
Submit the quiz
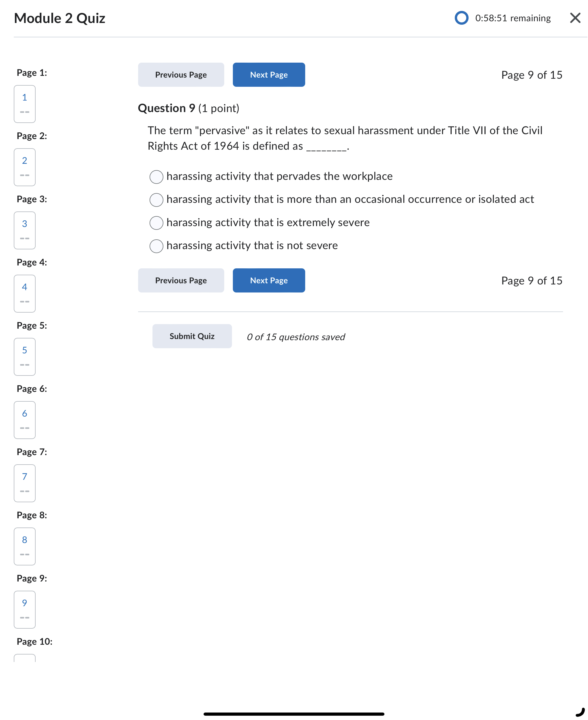(x=192, y=336)
